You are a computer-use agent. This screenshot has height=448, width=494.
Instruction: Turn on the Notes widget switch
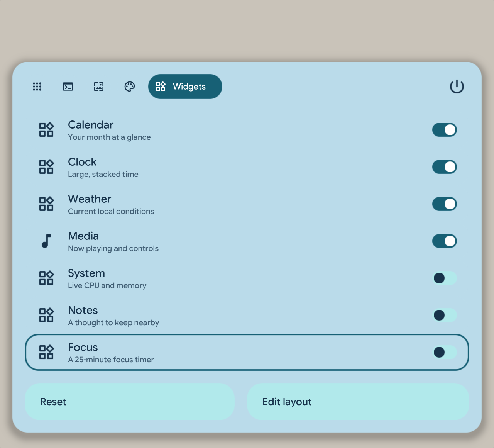(x=445, y=315)
